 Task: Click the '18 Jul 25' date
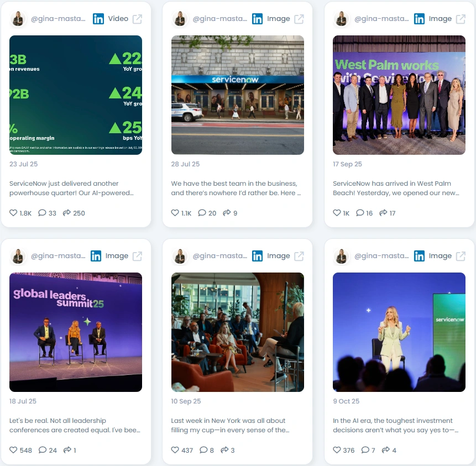click(23, 401)
